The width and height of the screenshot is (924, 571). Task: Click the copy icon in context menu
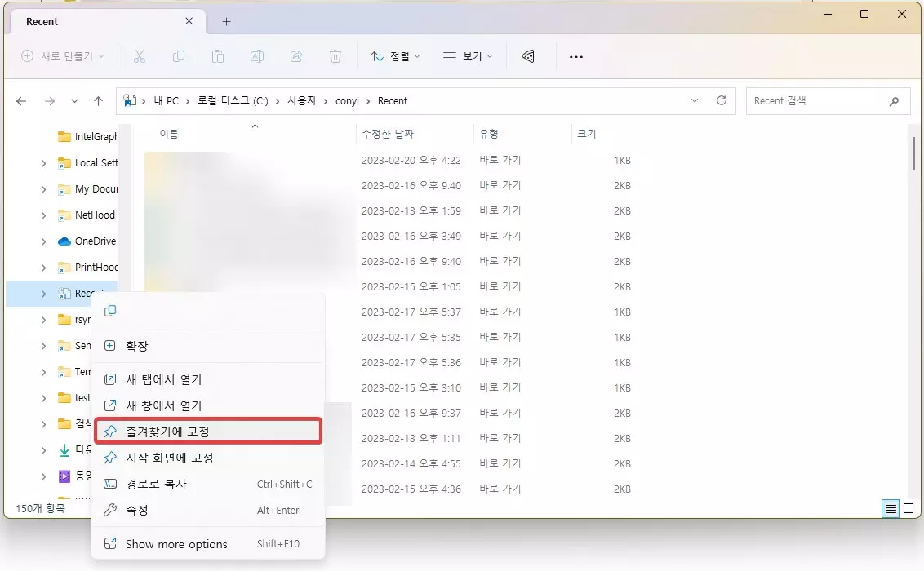pyautogui.click(x=110, y=311)
